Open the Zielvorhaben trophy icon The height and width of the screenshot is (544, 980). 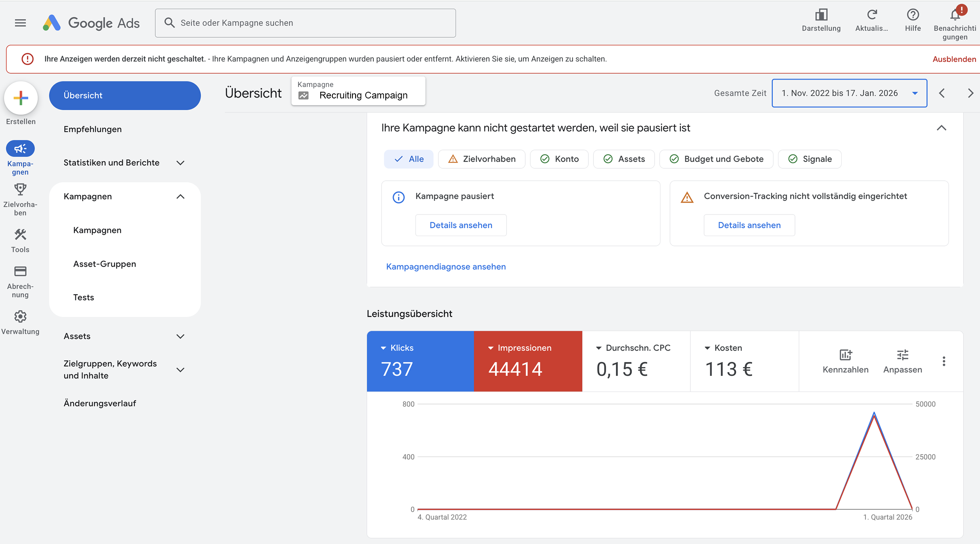click(x=20, y=189)
